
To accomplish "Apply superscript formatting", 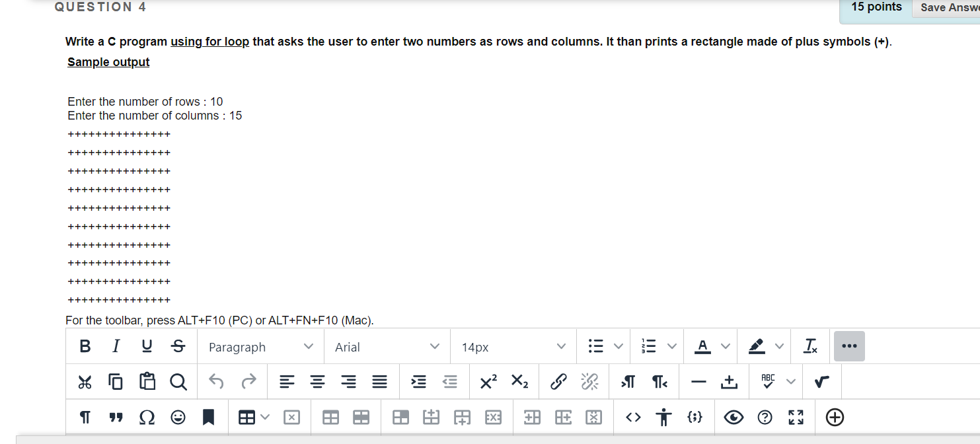I will pyautogui.click(x=488, y=382).
